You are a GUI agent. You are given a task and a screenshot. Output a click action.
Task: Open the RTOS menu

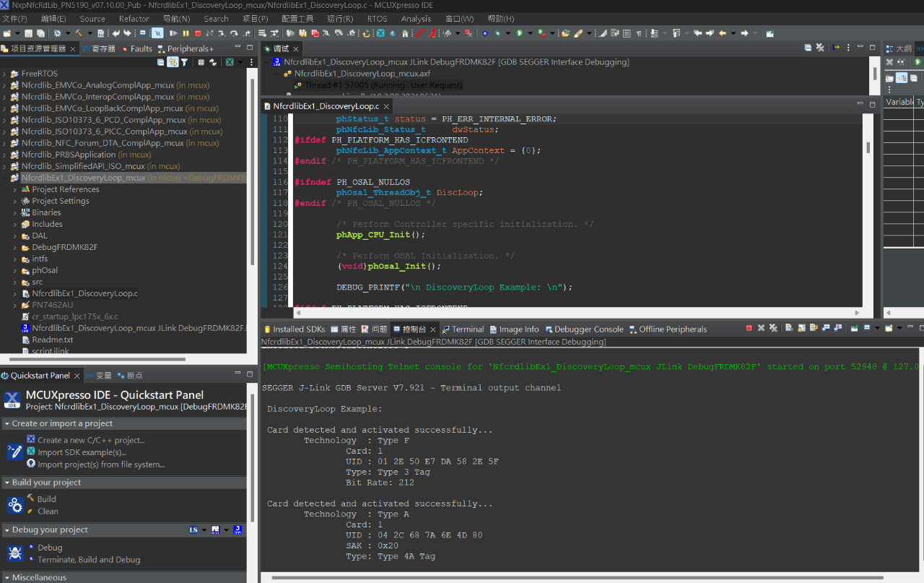coord(377,19)
